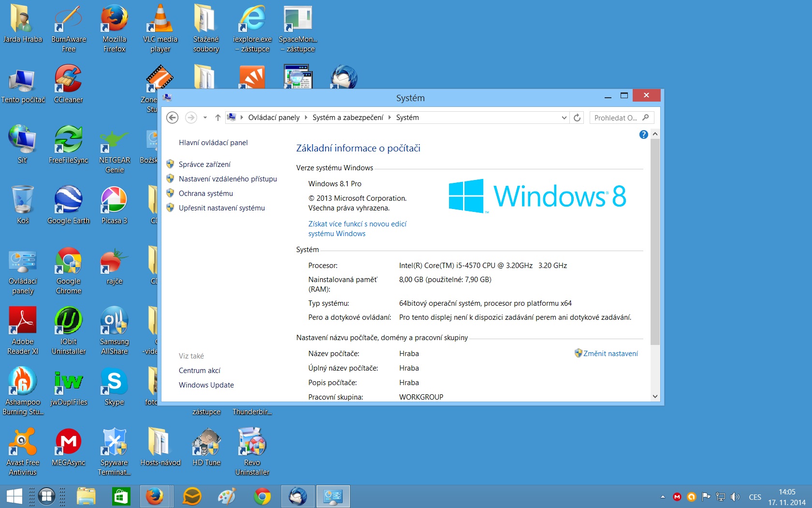Open IObit Uninstaller from the desktop
The width and height of the screenshot is (812, 508).
click(x=69, y=331)
